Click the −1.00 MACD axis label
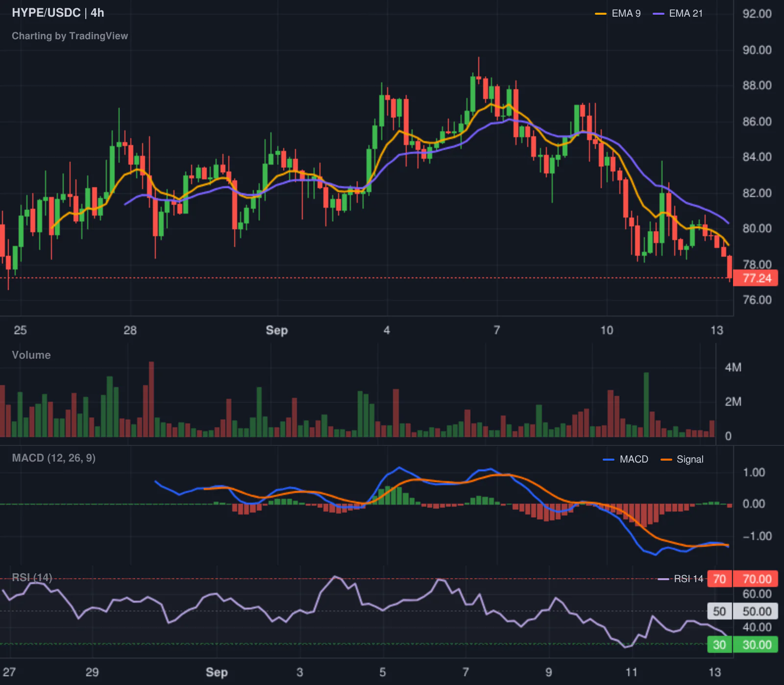784x685 pixels. pyautogui.click(x=758, y=536)
